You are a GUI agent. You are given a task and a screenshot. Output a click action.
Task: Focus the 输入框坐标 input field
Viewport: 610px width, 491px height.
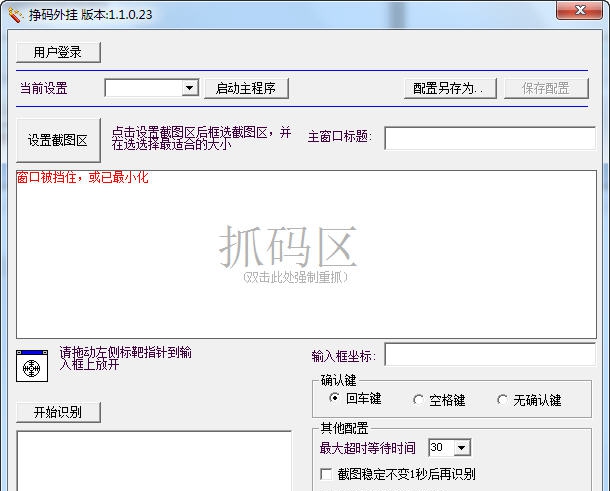(490, 354)
